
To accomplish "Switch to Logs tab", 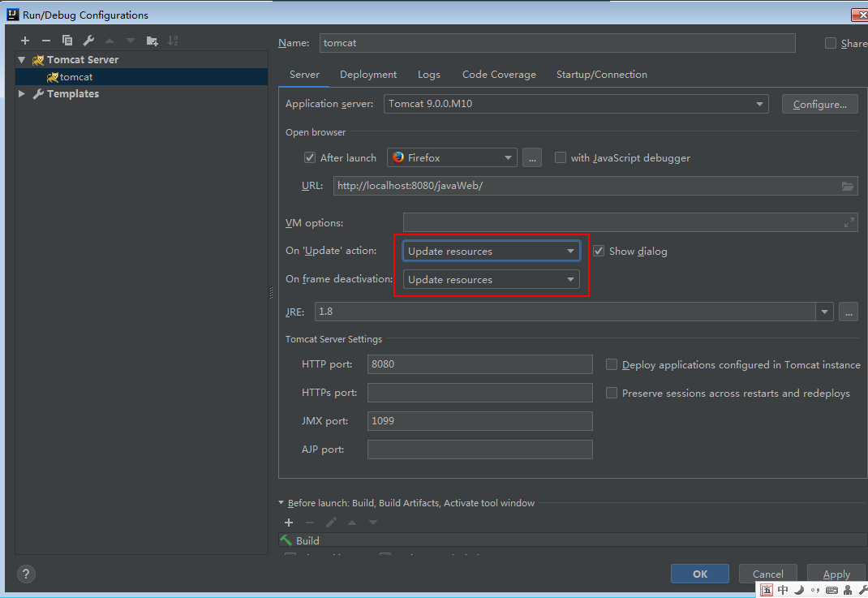I will point(429,74).
